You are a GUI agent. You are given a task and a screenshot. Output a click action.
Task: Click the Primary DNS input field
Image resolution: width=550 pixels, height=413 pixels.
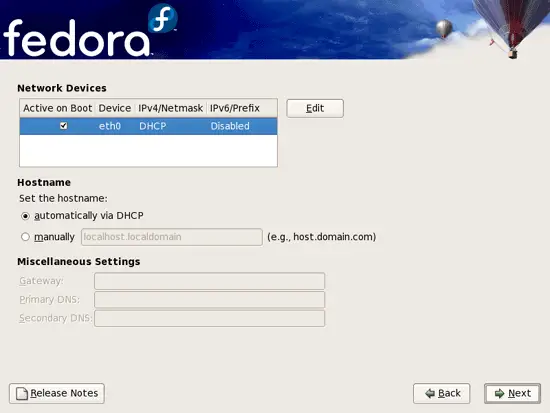point(209,300)
